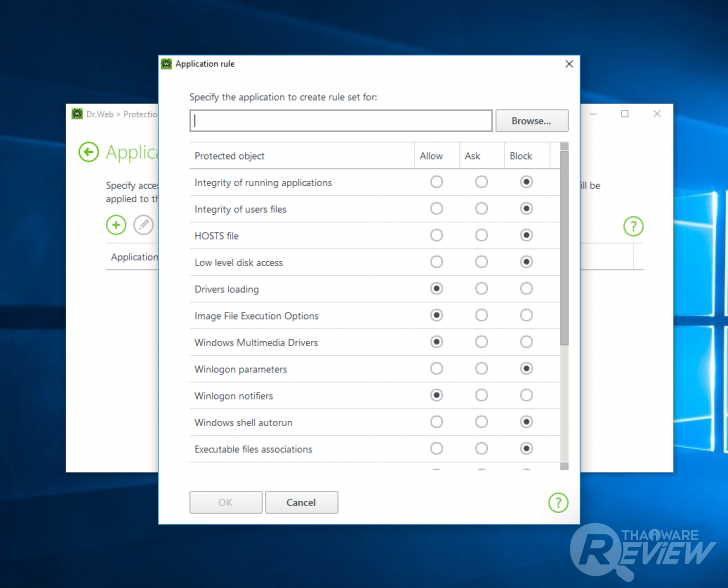Screen dimensions: 728x588
Task: Set Winlogon parameters to Ask
Action: point(481,369)
